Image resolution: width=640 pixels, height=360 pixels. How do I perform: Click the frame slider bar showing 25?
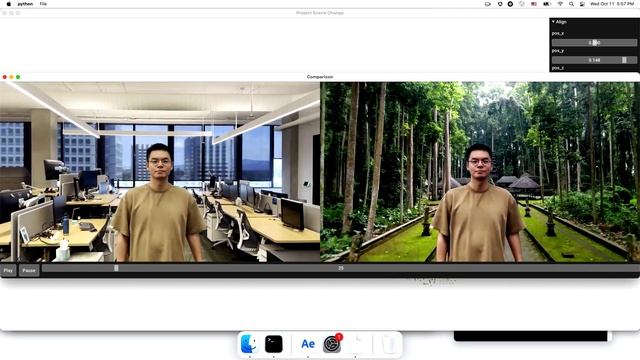(x=340, y=268)
